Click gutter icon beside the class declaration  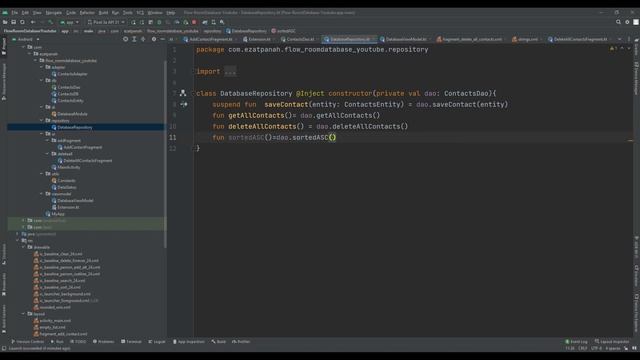183,93
